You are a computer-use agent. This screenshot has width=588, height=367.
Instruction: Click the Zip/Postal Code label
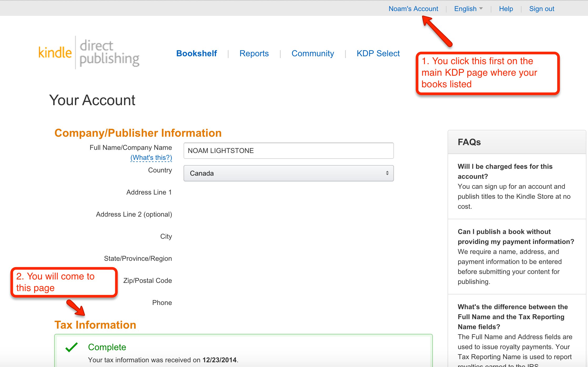coord(148,281)
